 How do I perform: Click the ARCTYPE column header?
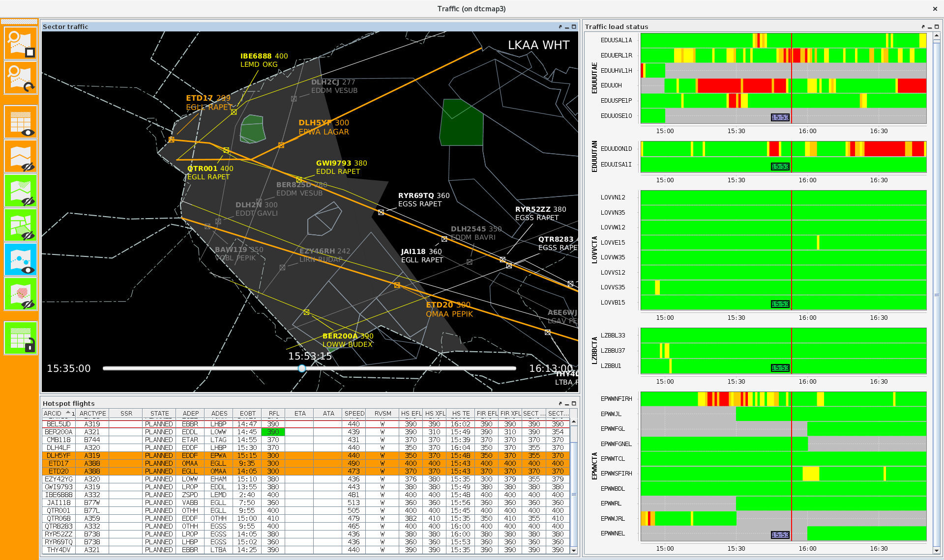92,414
